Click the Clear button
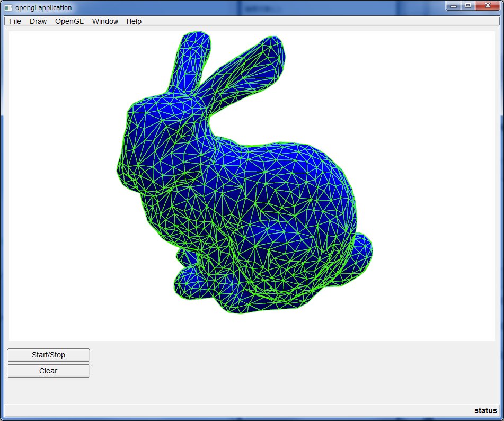The width and height of the screenshot is (504, 421). click(49, 371)
